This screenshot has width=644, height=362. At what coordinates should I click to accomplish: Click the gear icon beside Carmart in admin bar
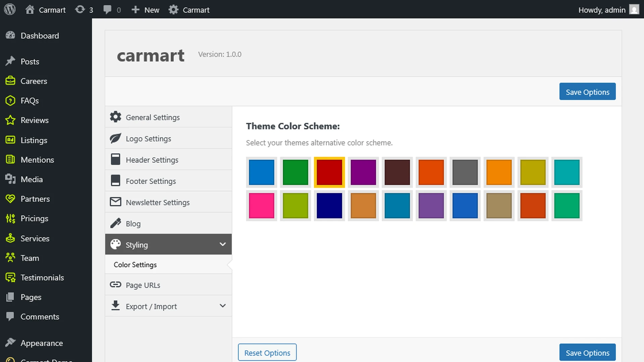click(173, 10)
